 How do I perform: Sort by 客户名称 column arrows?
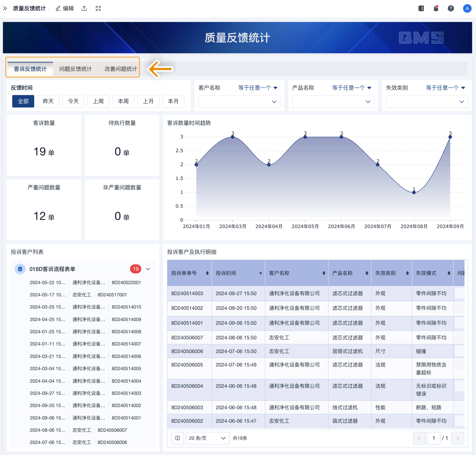pos(324,273)
